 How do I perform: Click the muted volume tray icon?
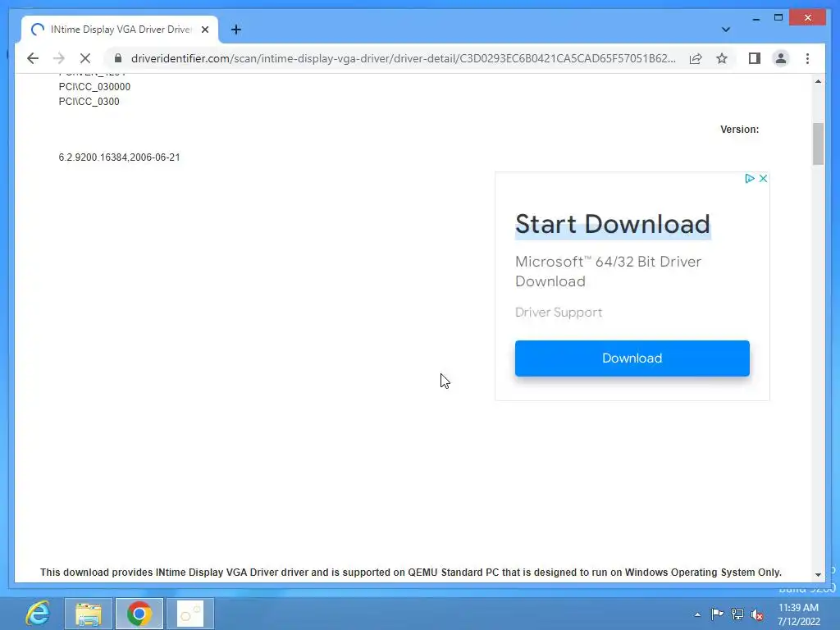click(x=757, y=614)
